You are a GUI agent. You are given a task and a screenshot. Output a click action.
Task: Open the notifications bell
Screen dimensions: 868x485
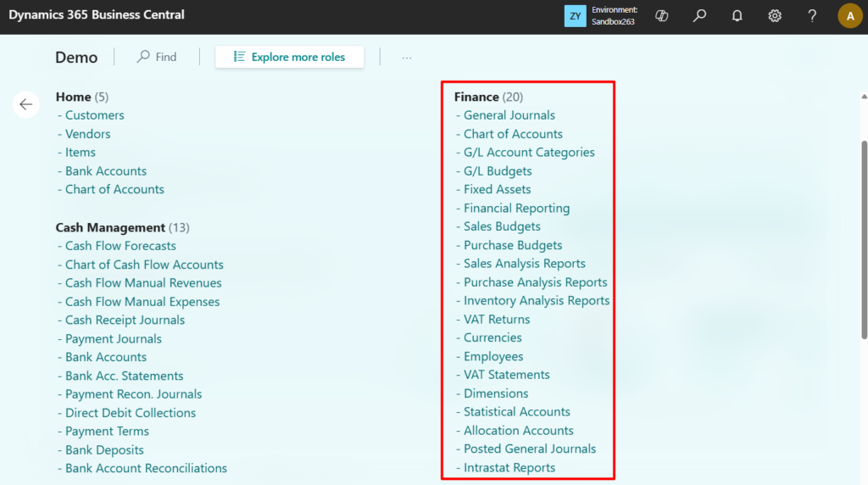point(737,15)
